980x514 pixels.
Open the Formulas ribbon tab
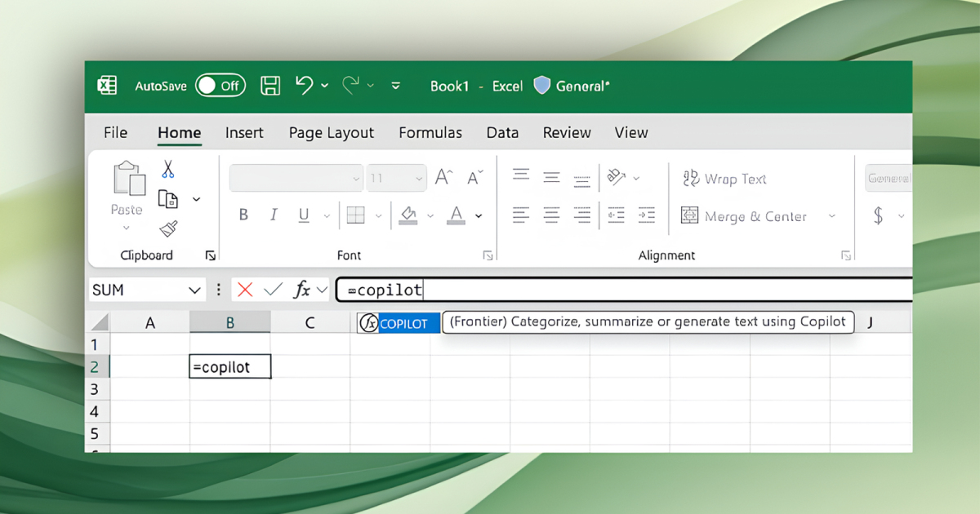(430, 133)
